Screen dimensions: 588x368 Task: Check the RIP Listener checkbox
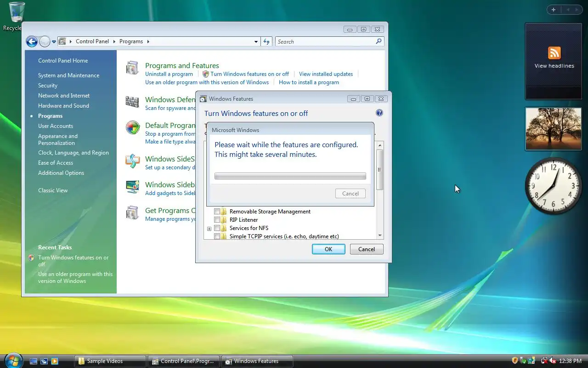217,220
